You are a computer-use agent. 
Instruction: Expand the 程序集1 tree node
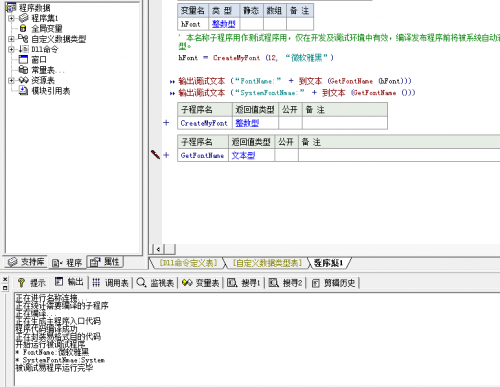point(11,18)
